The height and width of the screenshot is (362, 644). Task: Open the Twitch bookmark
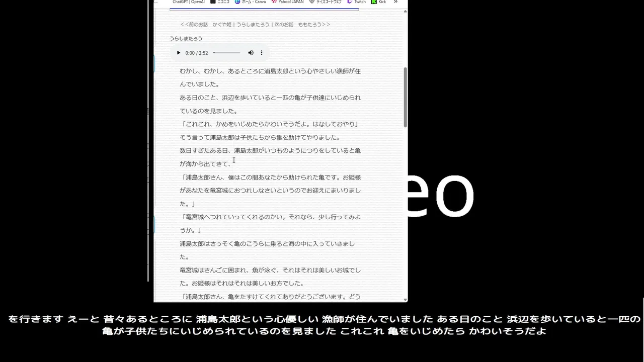[356, 2]
